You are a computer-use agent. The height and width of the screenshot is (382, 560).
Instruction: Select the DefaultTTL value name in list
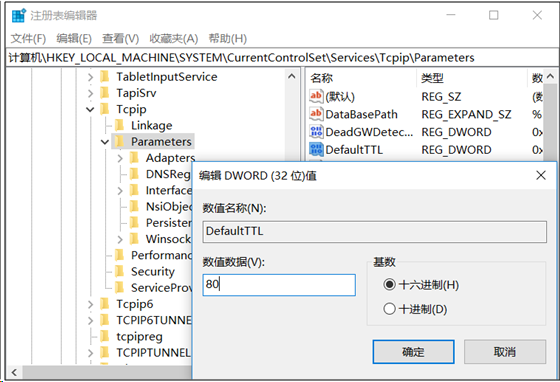(x=354, y=150)
